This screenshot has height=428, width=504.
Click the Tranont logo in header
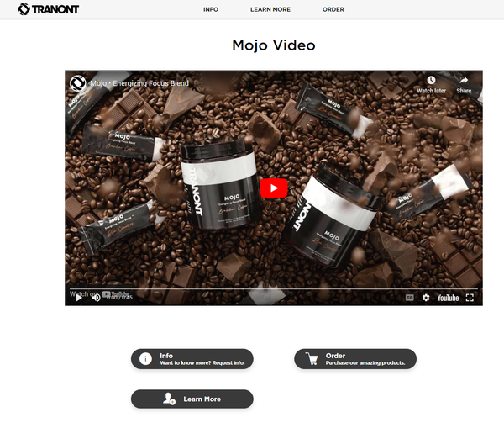pyautogui.click(x=48, y=9)
